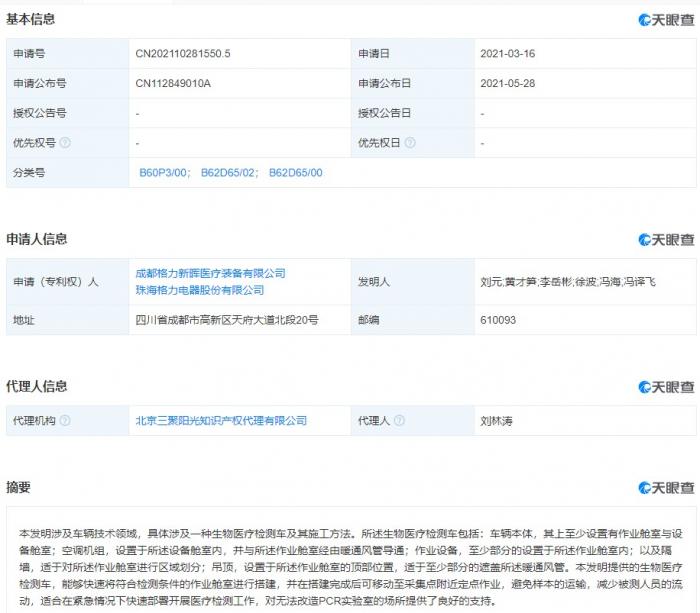The width and height of the screenshot is (700, 613).
Task: Click the 天眼查 logo in 申请人信息 section
Action: pyautogui.click(x=666, y=240)
